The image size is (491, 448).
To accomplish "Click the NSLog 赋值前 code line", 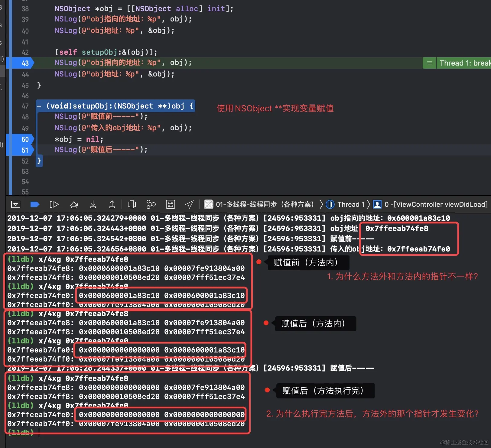I will coord(101,117).
